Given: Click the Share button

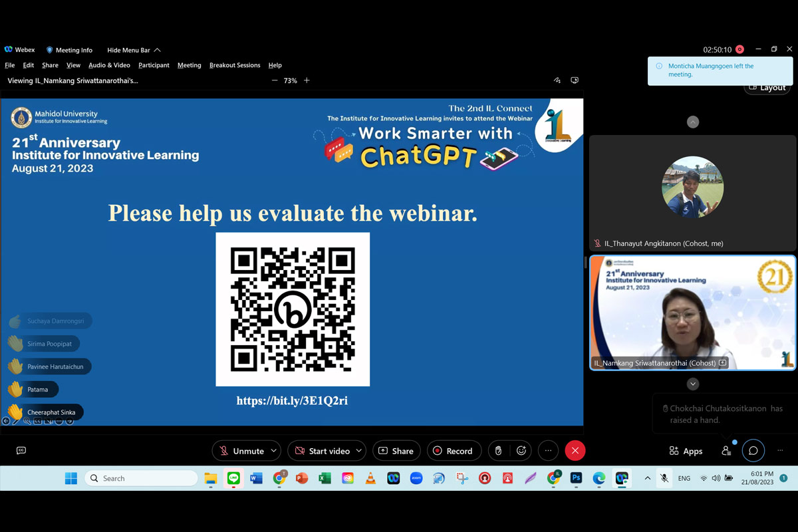Looking at the screenshot, I should tap(396, 451).
